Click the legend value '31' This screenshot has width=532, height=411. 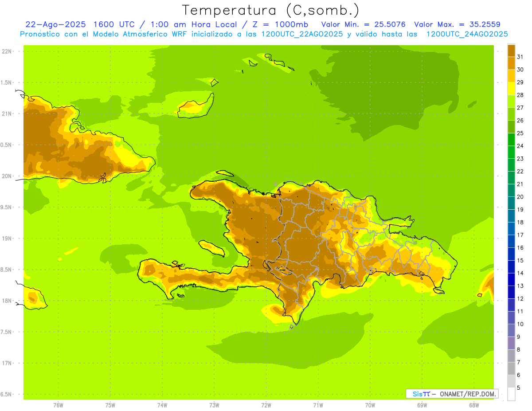tap(520, 57)
